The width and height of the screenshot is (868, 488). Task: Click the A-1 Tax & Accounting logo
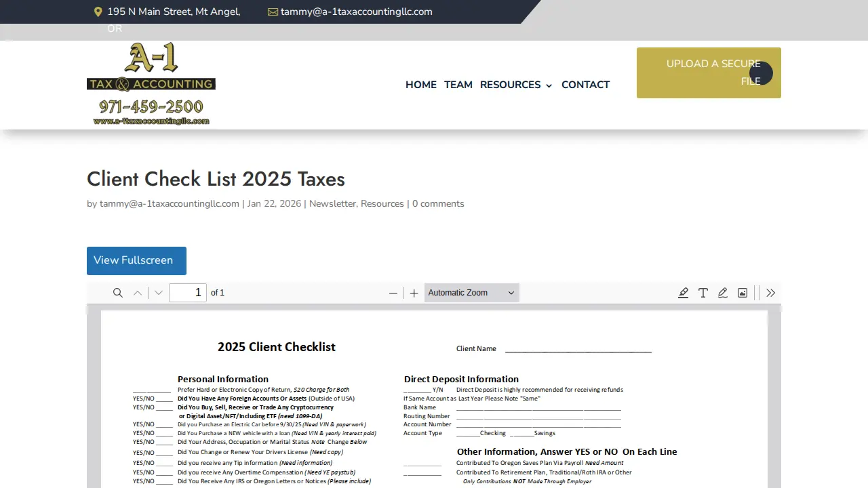coord(151,84)
